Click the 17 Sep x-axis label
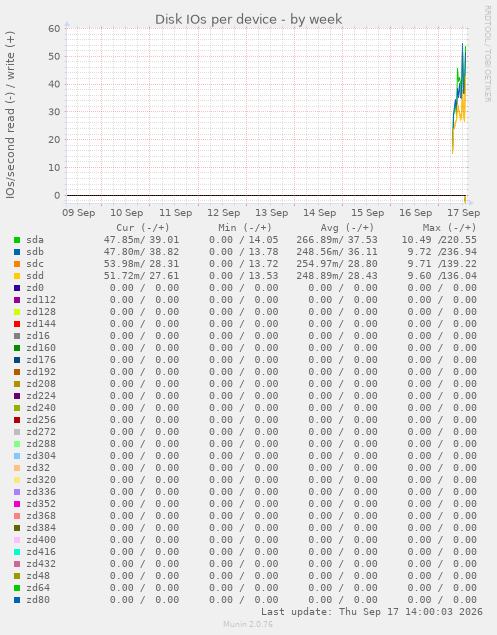This screenshot has height=635, width=497. point(463,213)
